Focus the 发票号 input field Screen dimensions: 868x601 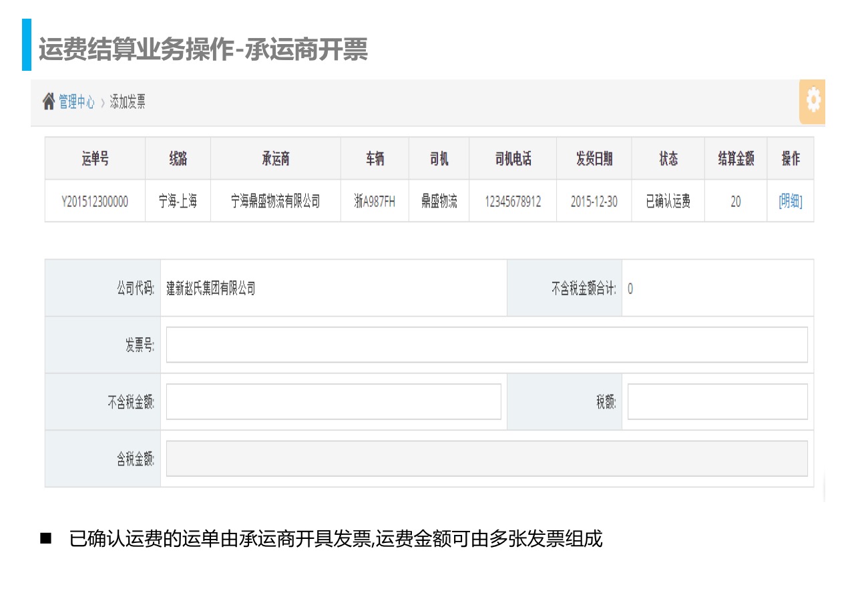click(x=486, y=345)
